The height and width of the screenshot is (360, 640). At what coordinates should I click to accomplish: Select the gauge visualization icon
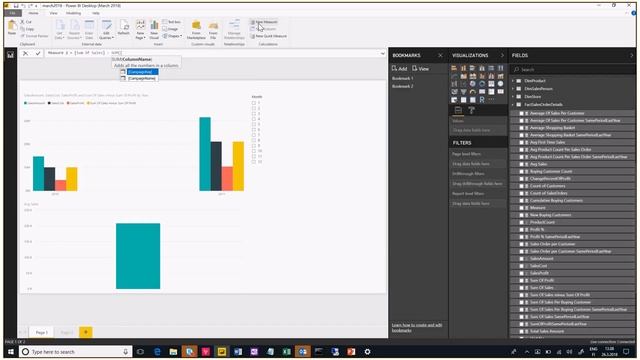pos(473,91)
